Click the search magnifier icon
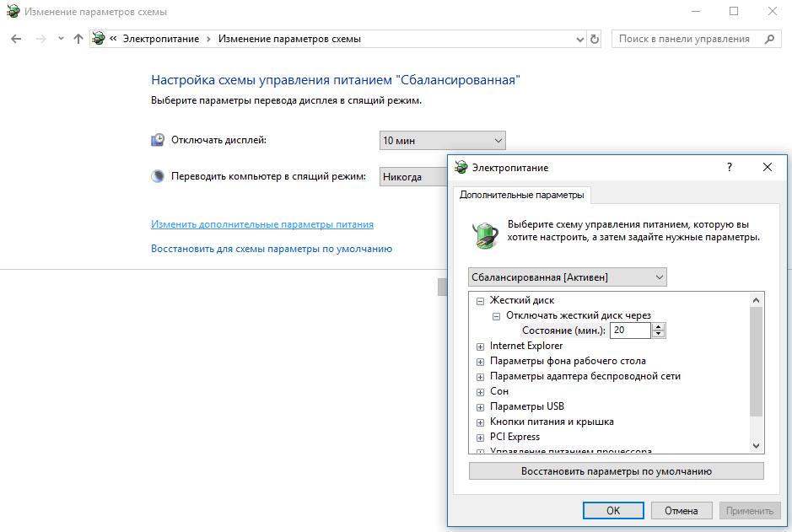 [x=768, y=39]
